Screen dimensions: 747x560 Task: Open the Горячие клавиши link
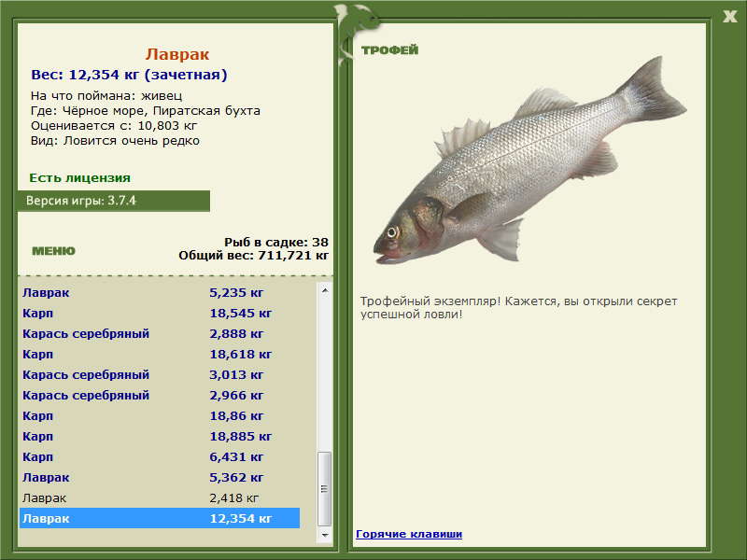coord(408,534)
